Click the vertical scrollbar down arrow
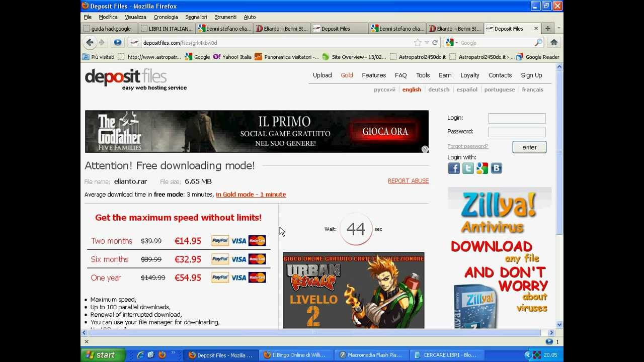This screenshot has height=362, width=644. coord(559,325)
